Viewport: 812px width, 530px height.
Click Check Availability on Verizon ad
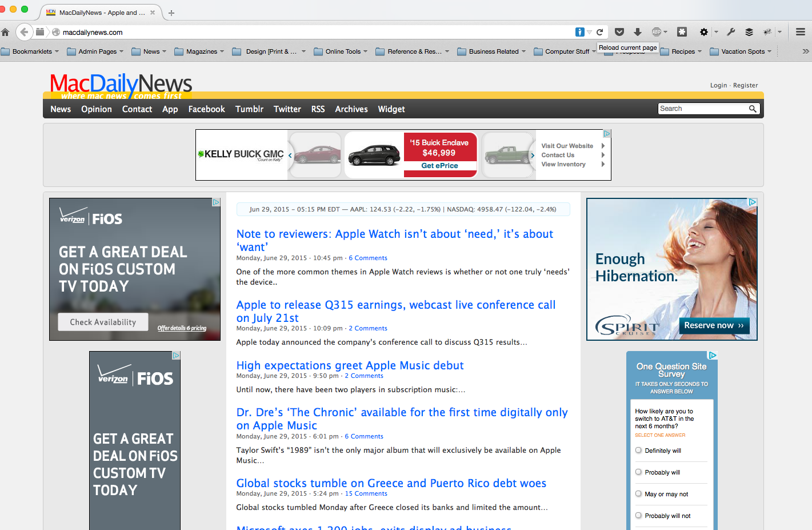103,322
